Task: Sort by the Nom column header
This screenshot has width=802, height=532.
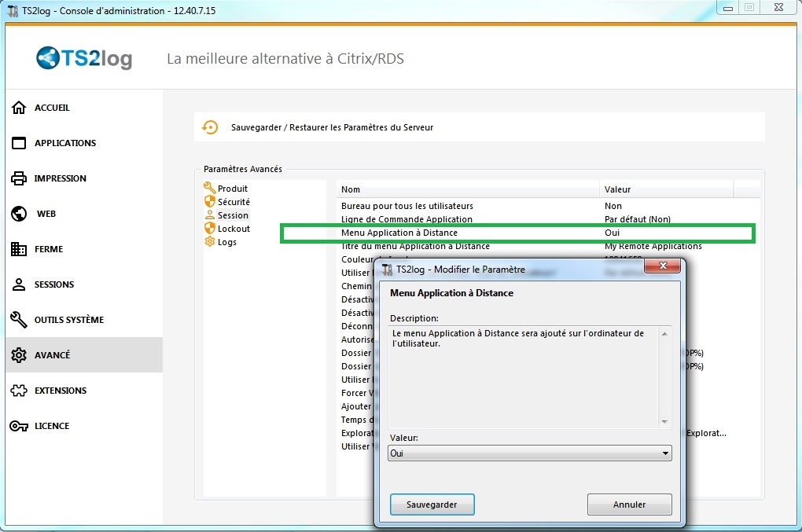Action: pyautogui.click(x=467, y=189)
